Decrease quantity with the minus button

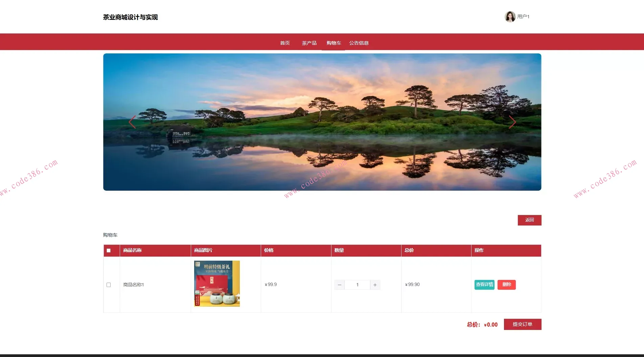340,285
